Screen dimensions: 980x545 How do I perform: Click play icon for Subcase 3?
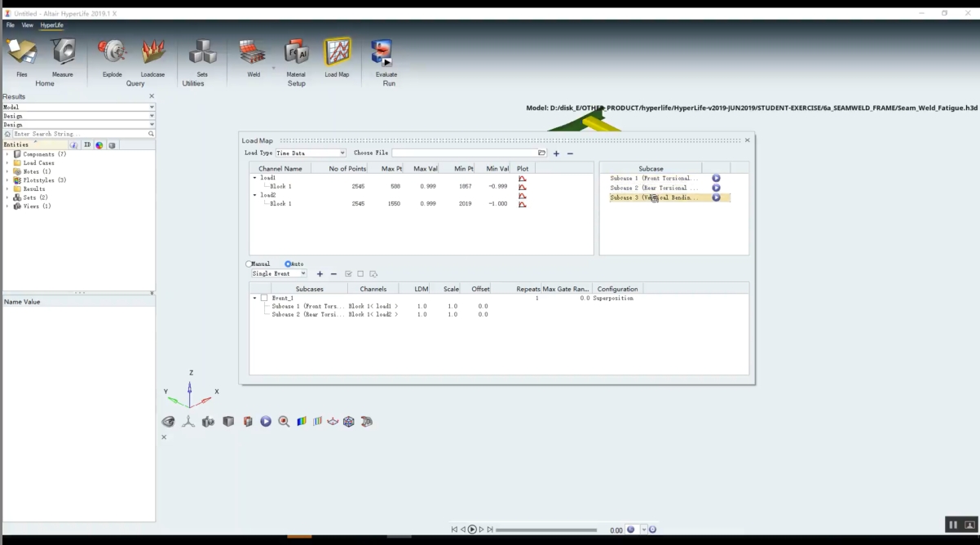click(716, 197)
